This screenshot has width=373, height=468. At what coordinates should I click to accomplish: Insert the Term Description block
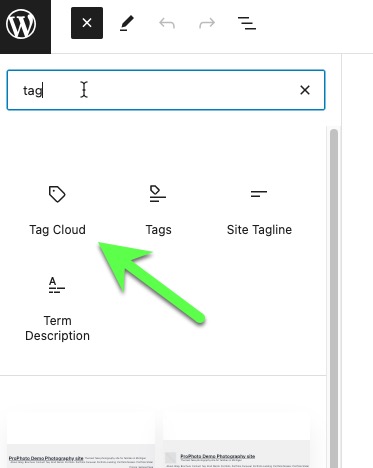57,309
